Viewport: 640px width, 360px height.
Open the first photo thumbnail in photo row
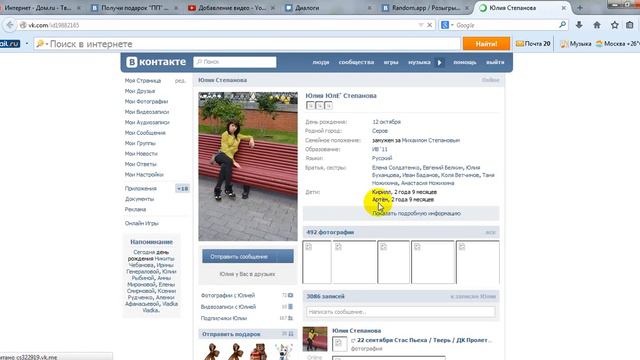[x=317, y=262]
